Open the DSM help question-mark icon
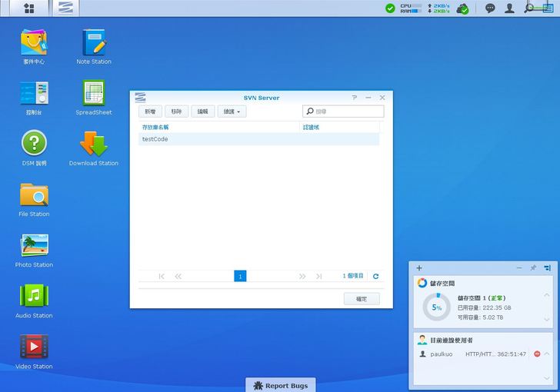The image size is (560, 392). click(x=34, y=145)
